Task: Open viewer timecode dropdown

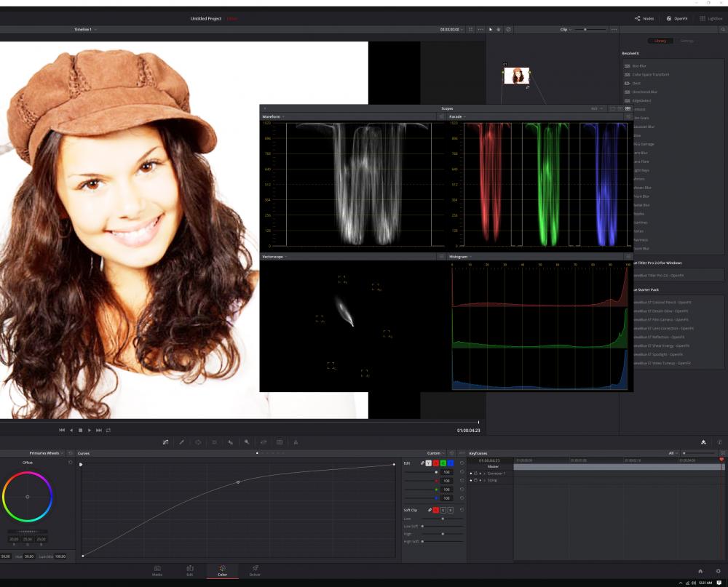Action: [x=451, y=29]
